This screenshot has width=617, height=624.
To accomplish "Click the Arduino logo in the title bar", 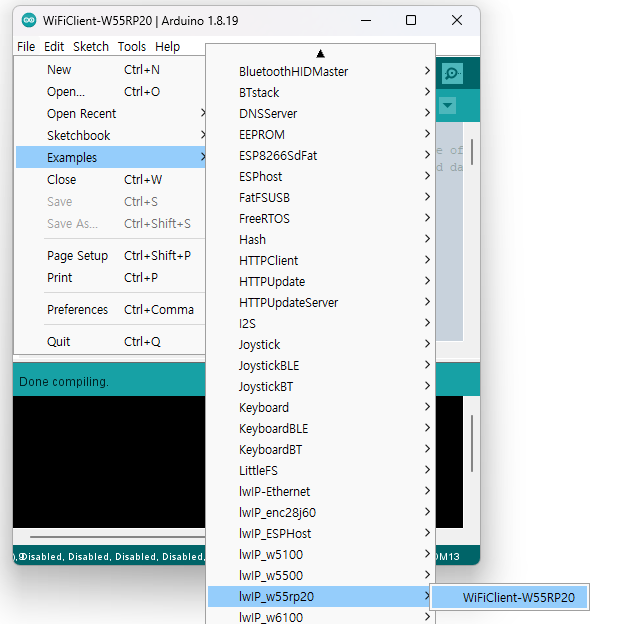I will pos(29,20).
